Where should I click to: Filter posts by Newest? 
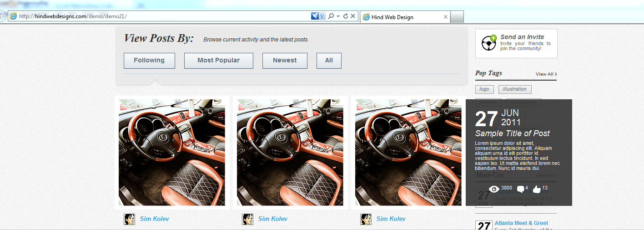point(285,61)
